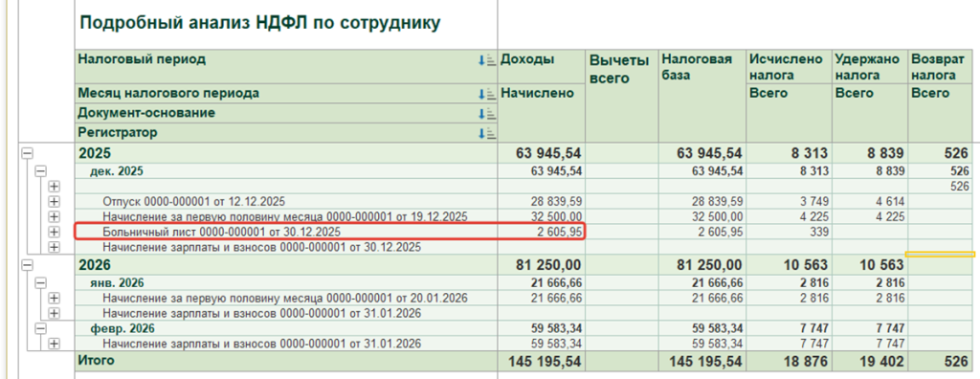
Task: Expand the Отпуск 0000-000001 от 12.12.2025 row
Action: click(54, 201)
